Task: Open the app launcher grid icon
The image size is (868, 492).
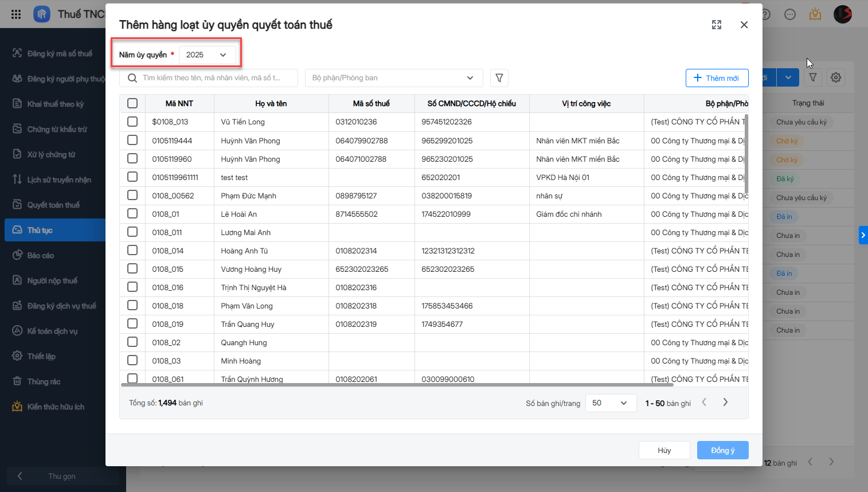Action: click(16, 14)
